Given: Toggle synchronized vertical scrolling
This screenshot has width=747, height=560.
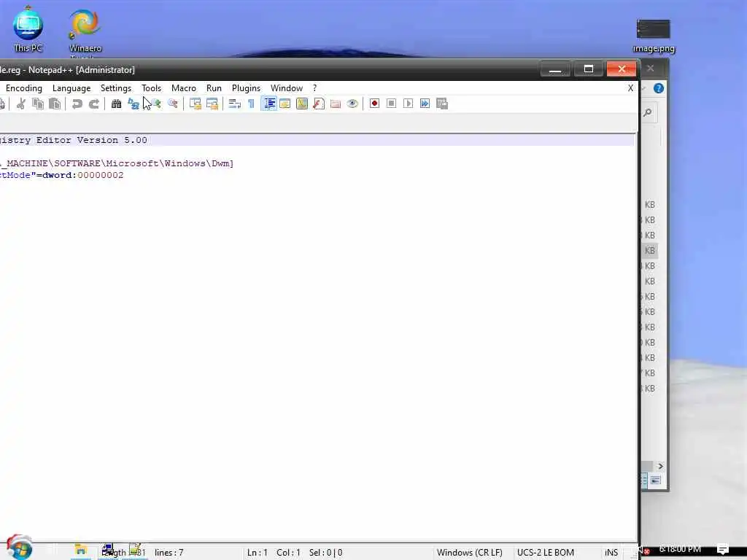Looking at the screenshot, I should [195, 104].
